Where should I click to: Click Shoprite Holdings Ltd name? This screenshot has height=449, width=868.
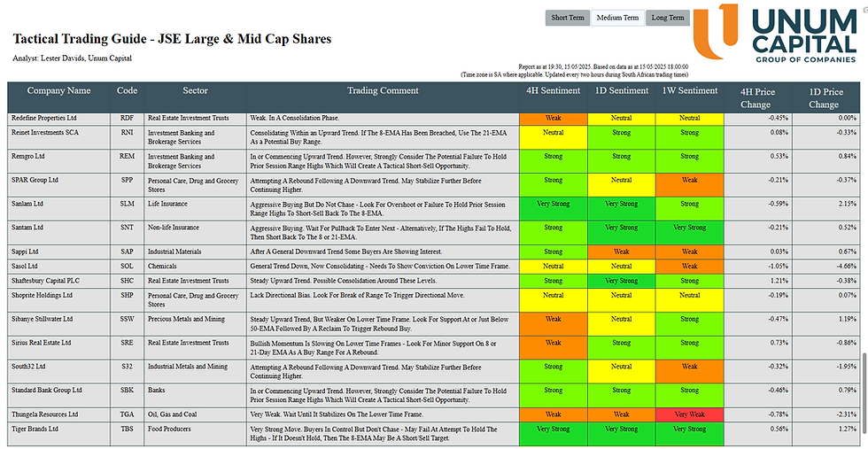(x=42, y=296)
